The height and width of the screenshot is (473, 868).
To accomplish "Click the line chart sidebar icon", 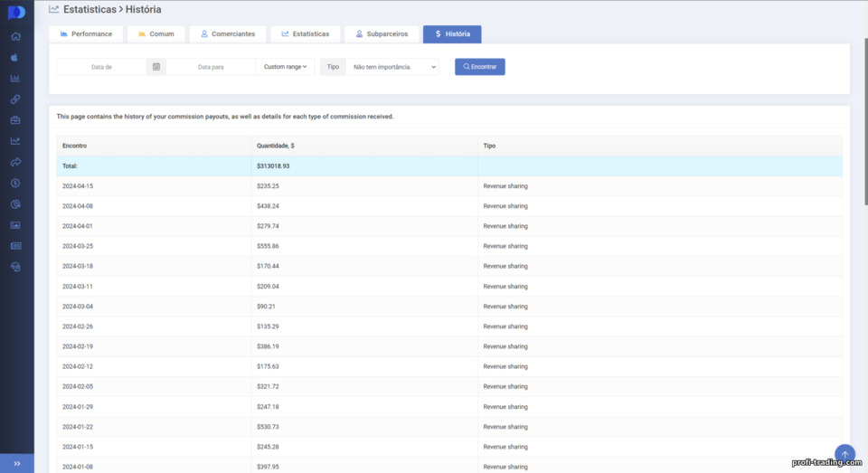I will 15,141.
